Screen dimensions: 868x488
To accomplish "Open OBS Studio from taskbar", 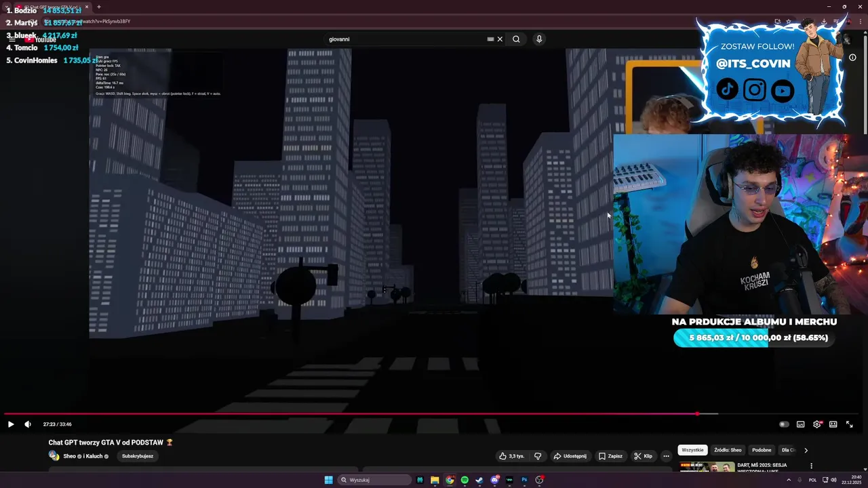I will (x=539, y=480).
